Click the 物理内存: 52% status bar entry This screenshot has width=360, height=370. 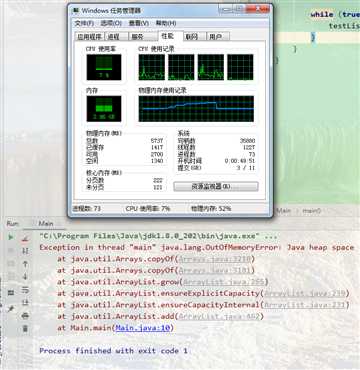tap(211, 209)
